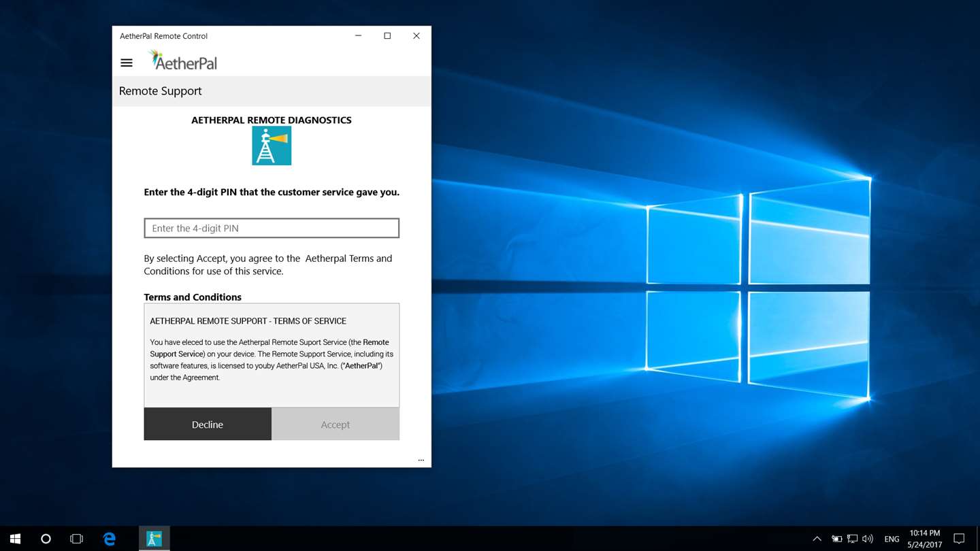
Task: Click the network tray icon
Action: (x=852, y=539)
